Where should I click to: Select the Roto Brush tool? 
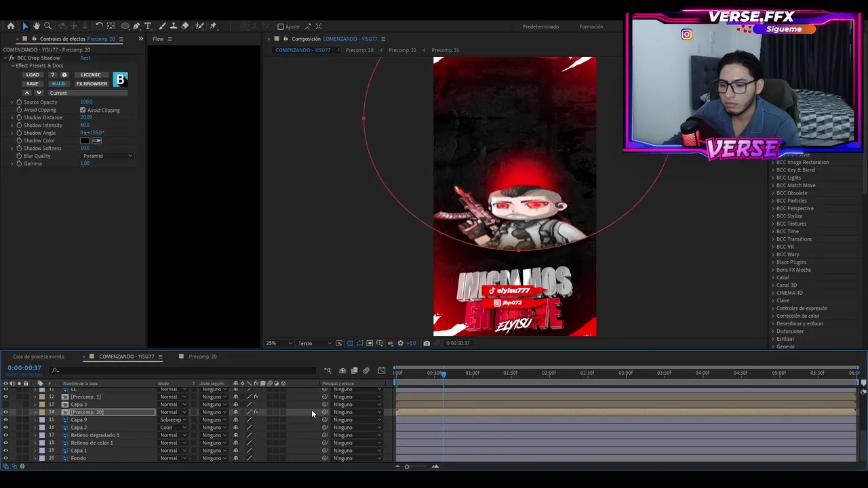[x=199, y=26]
